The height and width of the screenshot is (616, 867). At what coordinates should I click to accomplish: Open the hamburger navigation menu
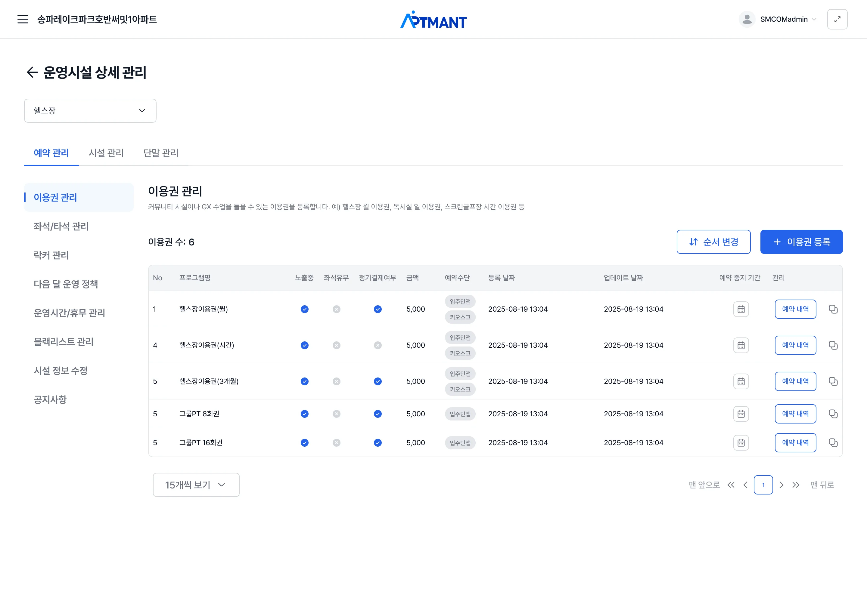[23, 19]
